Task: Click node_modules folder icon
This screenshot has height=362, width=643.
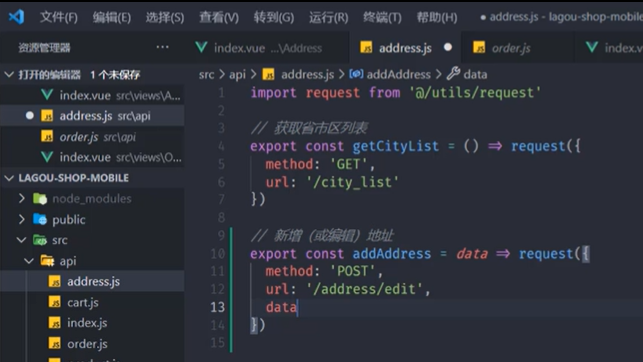Action: pos(40,198)
